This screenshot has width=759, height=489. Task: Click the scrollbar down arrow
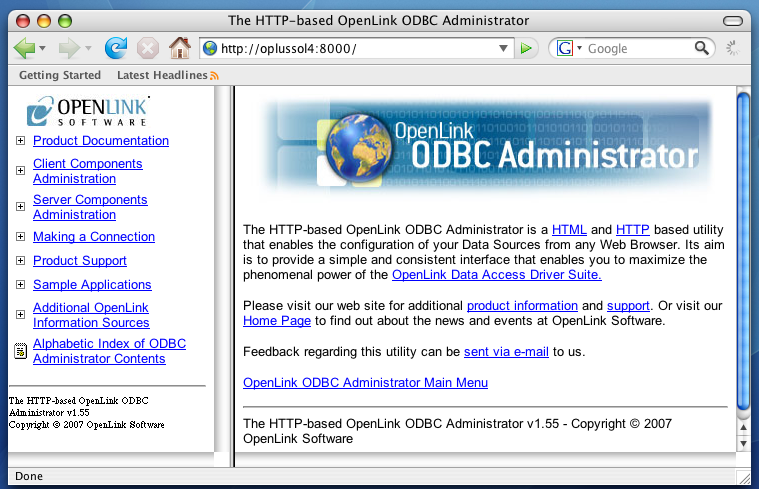(x=743, y=443)
